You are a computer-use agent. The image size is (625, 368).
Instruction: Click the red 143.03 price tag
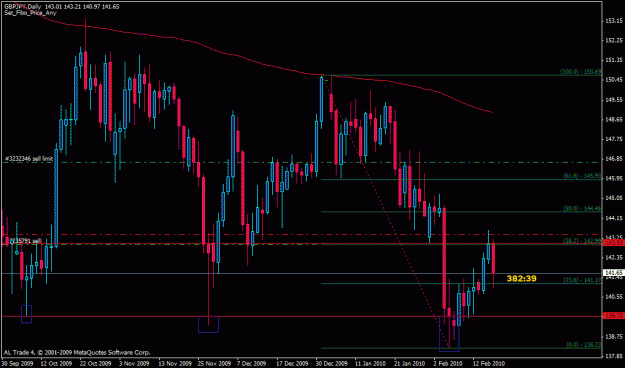click(614, 243)
